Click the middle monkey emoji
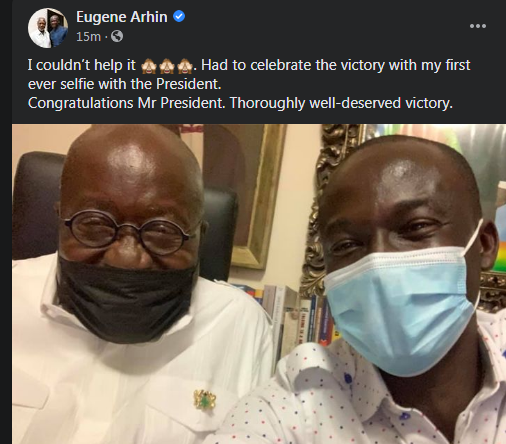Image resolution: width=506 pixels, height=444 pixels. (x=167, y=66)
